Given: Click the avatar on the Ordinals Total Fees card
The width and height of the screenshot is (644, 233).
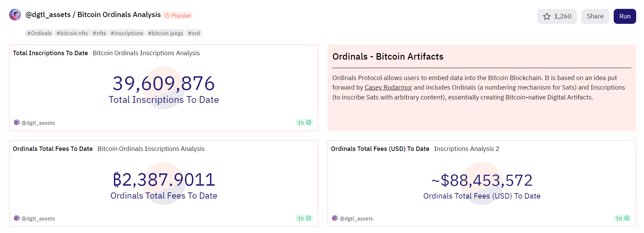Looking at the screenshot, I should pyautogui.click(x=17, y=218).
